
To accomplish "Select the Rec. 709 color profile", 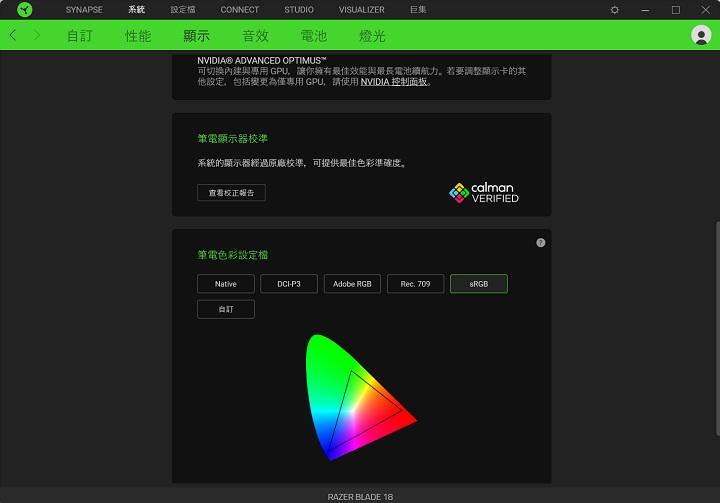I will tap(416, 284).
